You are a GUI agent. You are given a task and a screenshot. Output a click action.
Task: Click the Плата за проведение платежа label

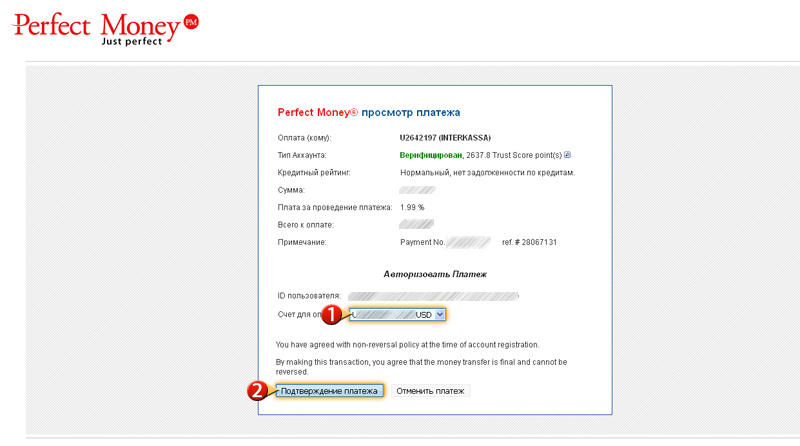[x=335, y=207]
